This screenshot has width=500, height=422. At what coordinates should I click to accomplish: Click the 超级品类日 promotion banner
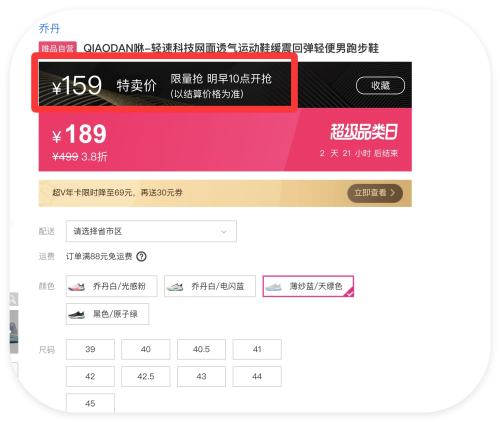click(x=225, y=140)
